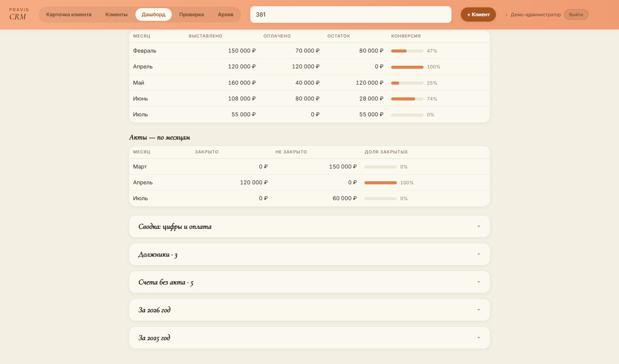Add a new client with + Клиент
The height and width of the screenshot is (364, 619).
coord(478,15)
